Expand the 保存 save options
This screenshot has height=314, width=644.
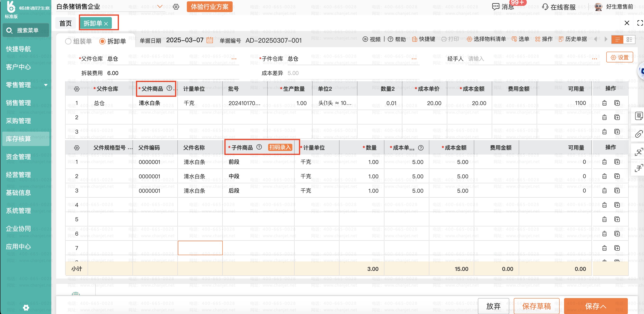point(603,307)
